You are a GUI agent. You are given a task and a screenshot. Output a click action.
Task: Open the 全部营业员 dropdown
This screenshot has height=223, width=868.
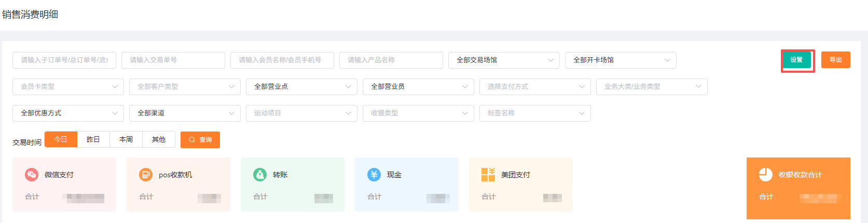(418, 87)
